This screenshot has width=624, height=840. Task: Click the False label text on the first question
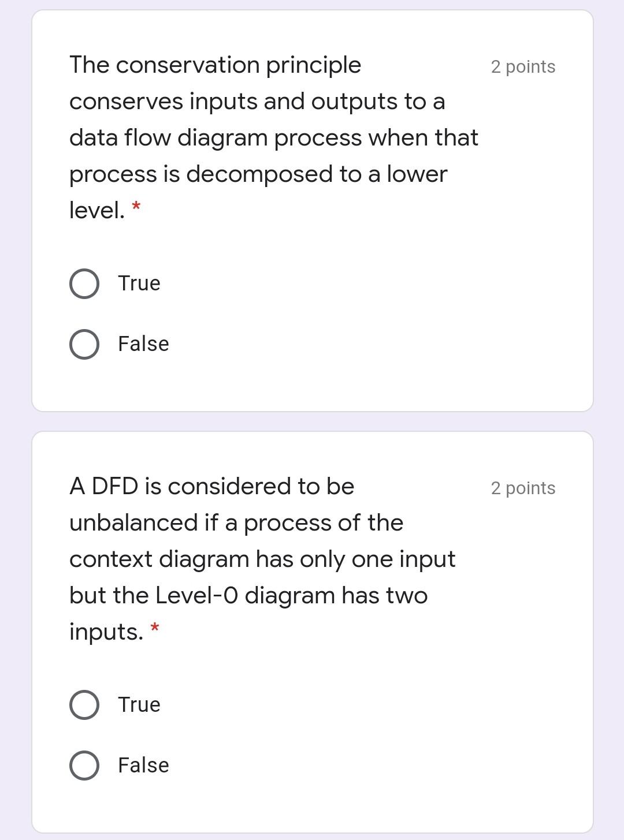(143, 344)
